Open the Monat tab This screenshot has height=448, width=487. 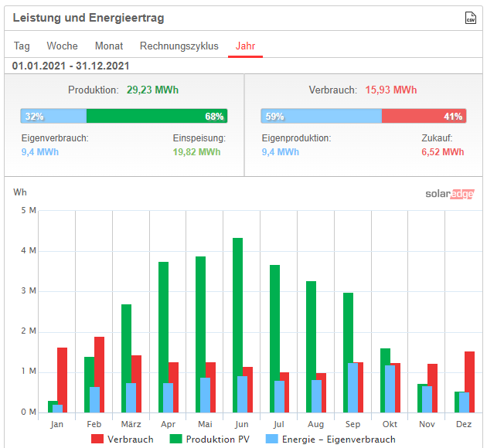(x=109, y=46)
